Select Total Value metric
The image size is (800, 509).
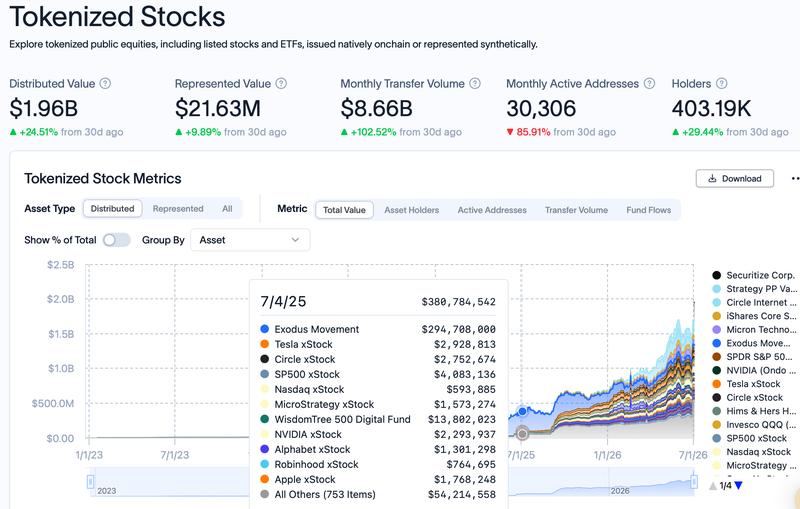pyautogui.click(x=344, y=210)
